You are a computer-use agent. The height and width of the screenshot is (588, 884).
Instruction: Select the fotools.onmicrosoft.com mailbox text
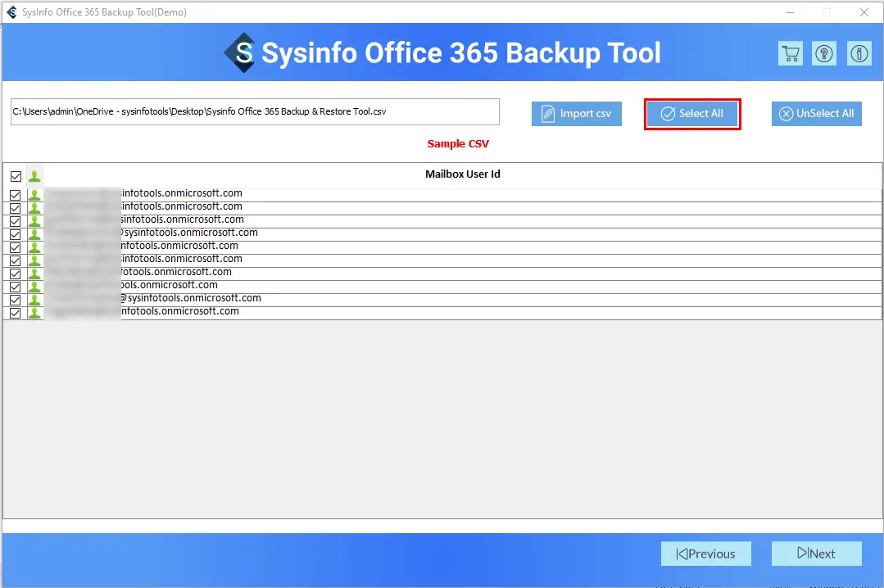pyautogui.click(x=176, y=272)
